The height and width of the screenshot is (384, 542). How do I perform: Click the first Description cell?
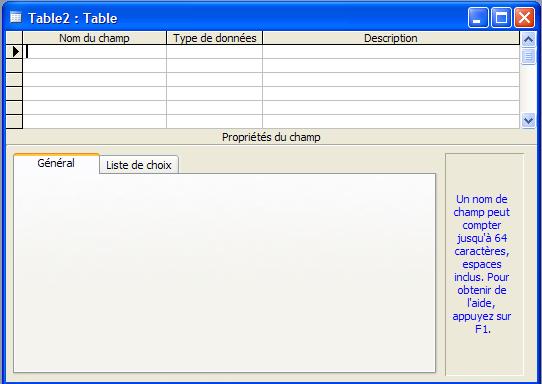391,52
